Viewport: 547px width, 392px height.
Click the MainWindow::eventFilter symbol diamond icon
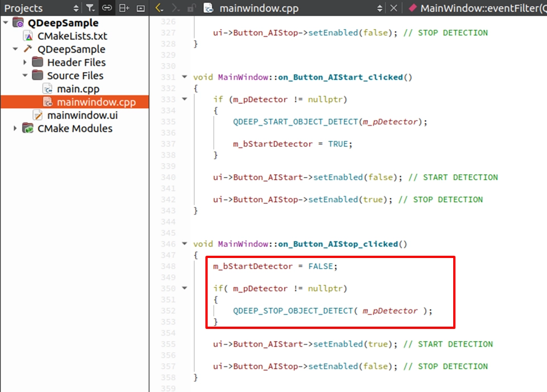point(412,8)
